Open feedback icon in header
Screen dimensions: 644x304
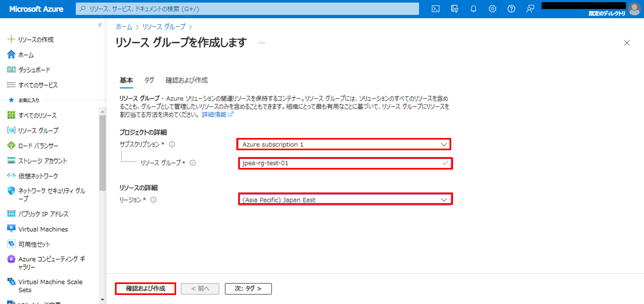tap(530, 9)
